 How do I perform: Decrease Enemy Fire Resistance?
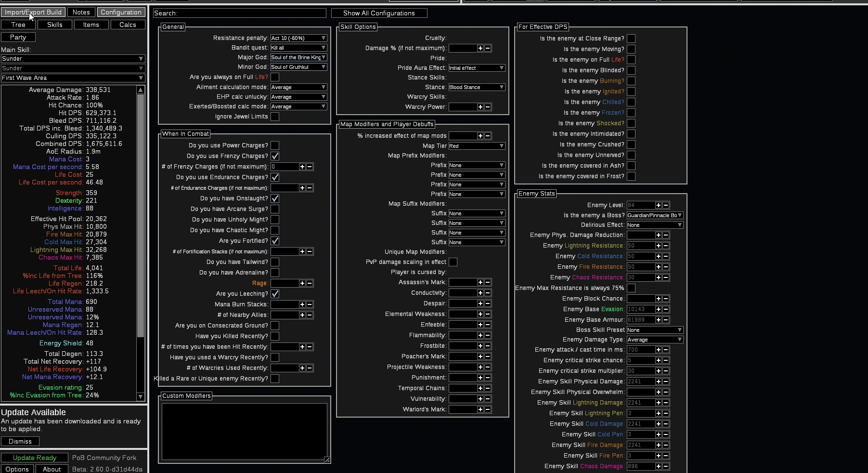[x=666, y=267]
